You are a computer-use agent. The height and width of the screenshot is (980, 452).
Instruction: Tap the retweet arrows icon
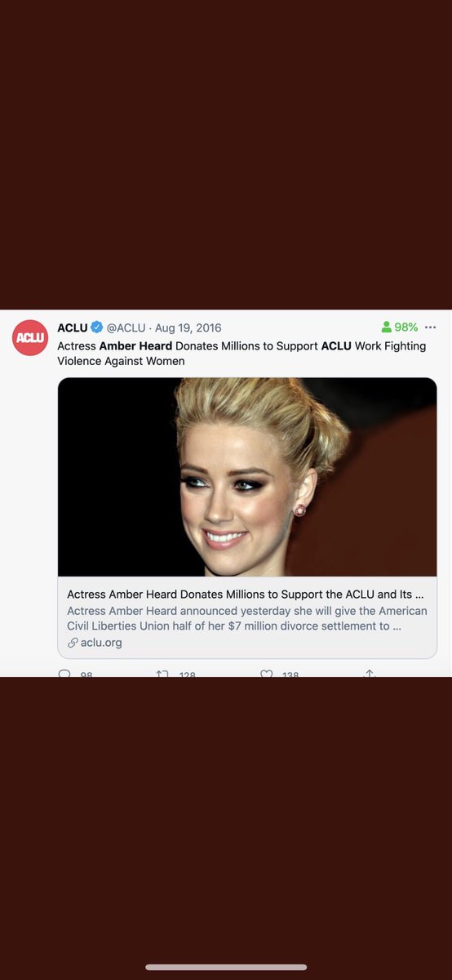click(x=162, y=675)
